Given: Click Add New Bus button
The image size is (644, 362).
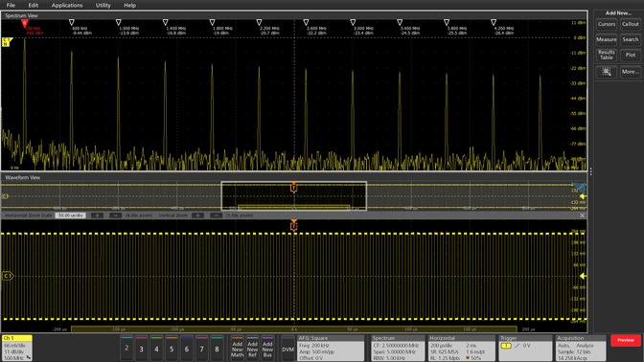Looking at the screenshot, I should [x=267, y=349].
